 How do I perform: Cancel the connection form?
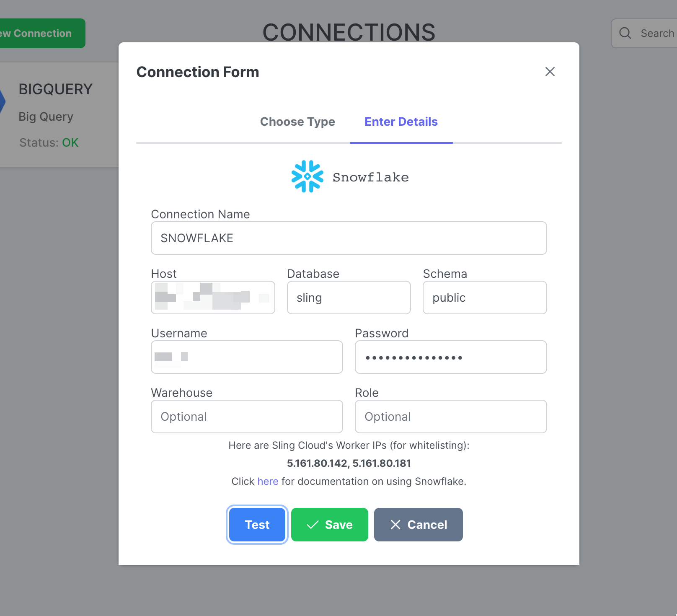pyautogui.click(x=418, y=525)
